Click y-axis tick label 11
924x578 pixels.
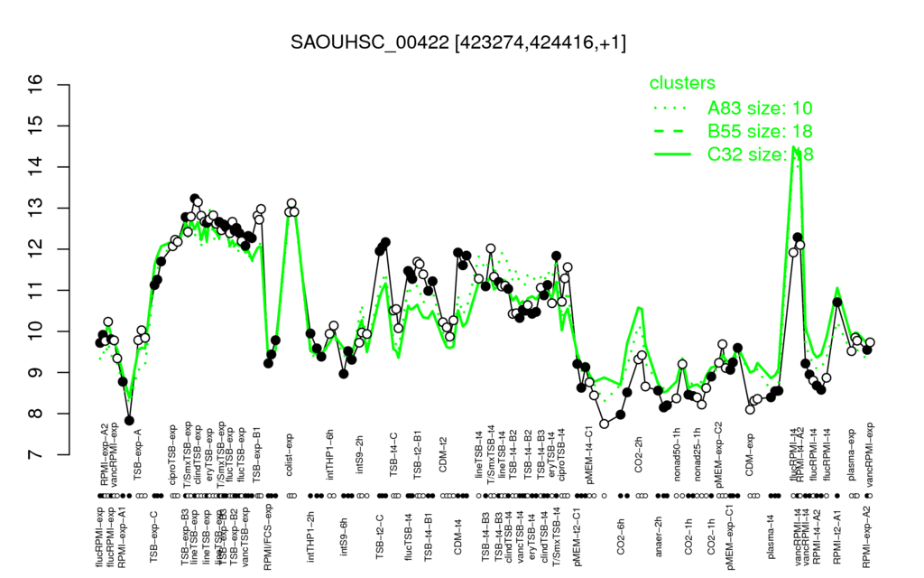[36, 290]
